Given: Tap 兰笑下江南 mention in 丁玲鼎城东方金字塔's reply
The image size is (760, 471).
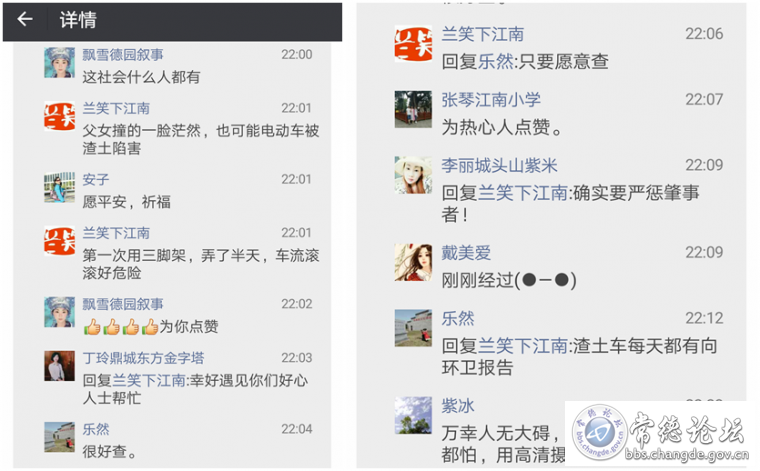Looking at the screenshot, I should coord(149,380).
